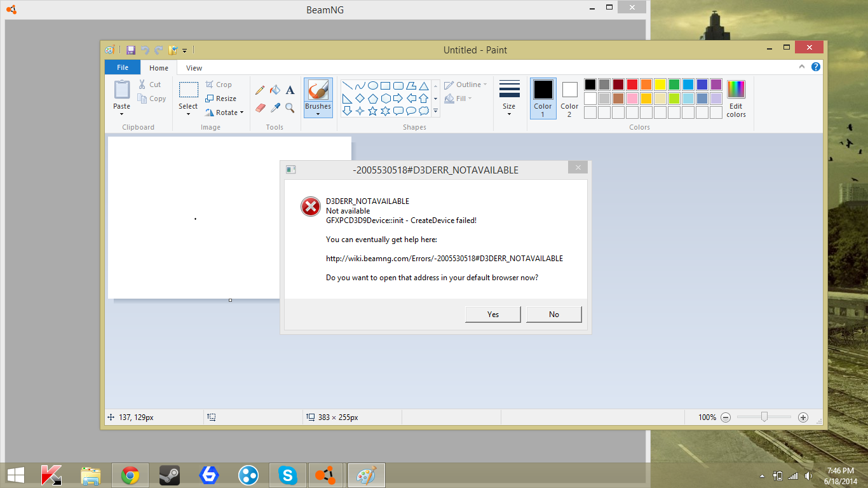Screen dimensions: 868x488
Task: Open Steam from the taskbar
Action: click(170, 475)
